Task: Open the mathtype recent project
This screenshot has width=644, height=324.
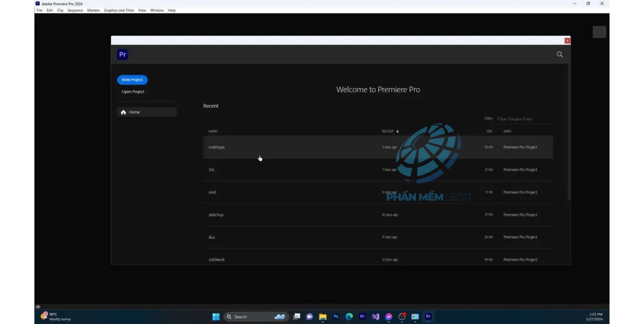Action: pos(378,147)
